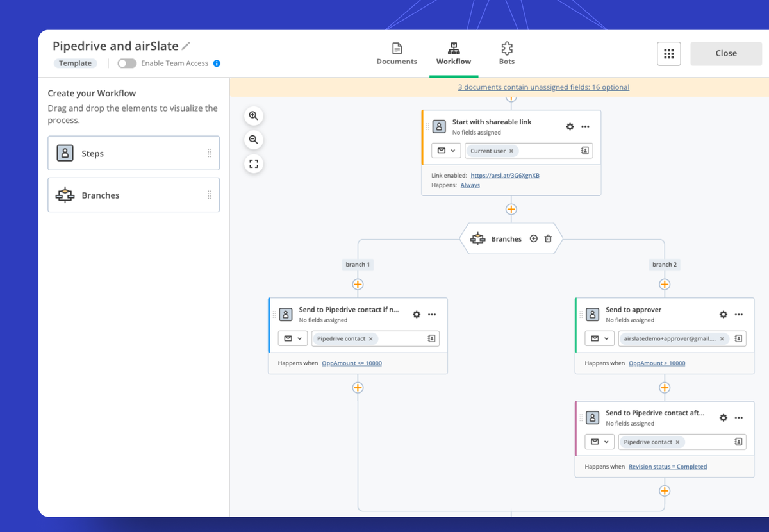Screen dimensions: 769x532
Task: Edit the Pipedrive and airSlate title pencil icon
Action: (x=186, y=46)
